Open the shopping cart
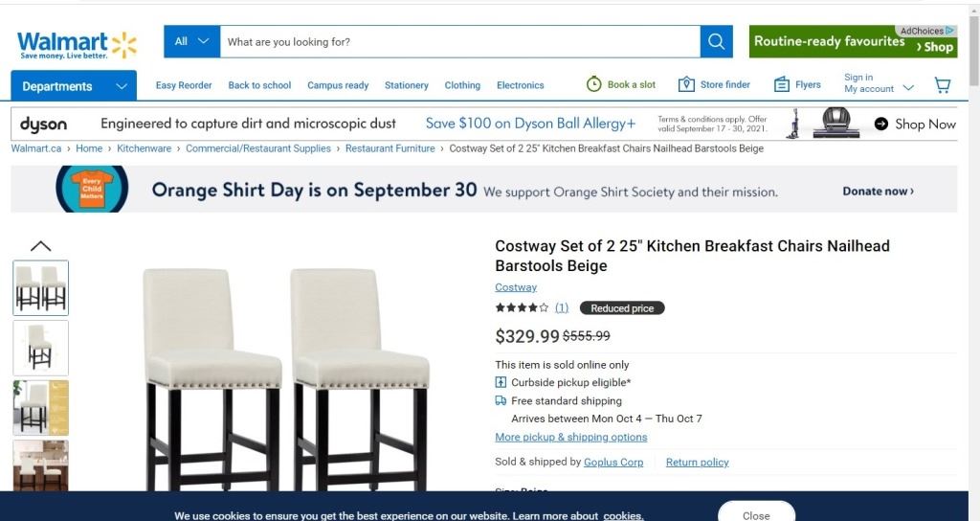The height and width of the screenshot is (521, 980). point(943,85)
